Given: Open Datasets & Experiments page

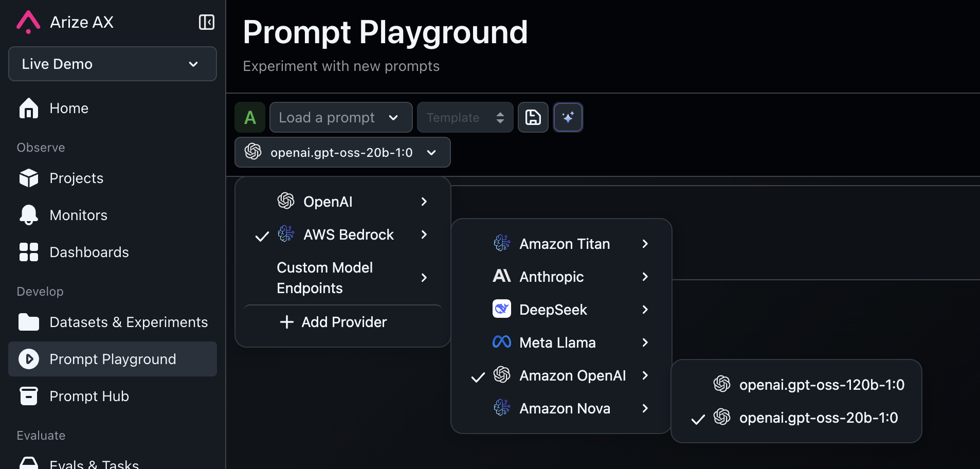Looking at the screenshot, I should point(128,322).
